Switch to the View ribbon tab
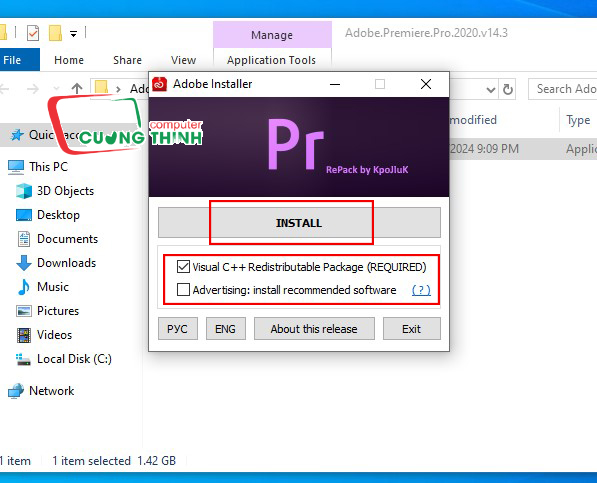This screenshot has height=483, width=597. pyautogui.click(x=183, y=60)
